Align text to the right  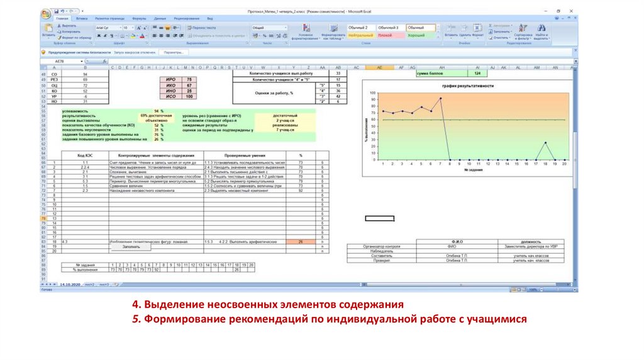[167, 36]
